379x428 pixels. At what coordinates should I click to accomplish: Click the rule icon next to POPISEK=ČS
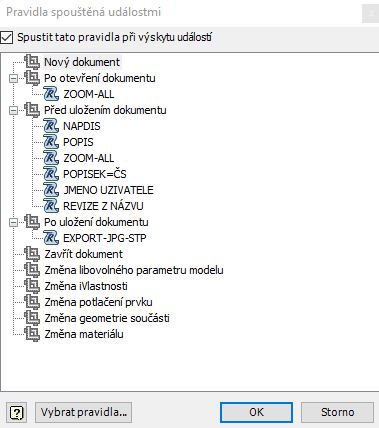(51, 174)
